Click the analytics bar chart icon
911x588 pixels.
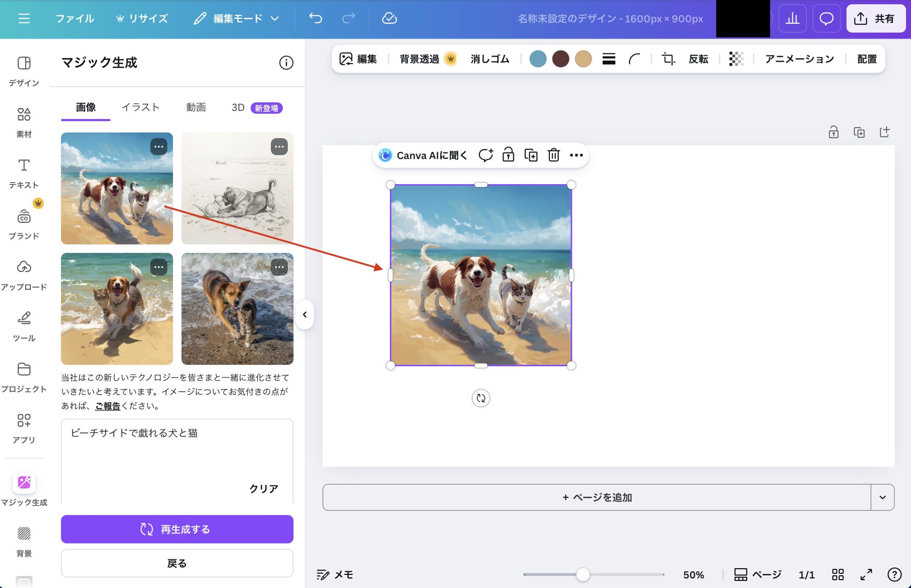(x=792, y=18)
